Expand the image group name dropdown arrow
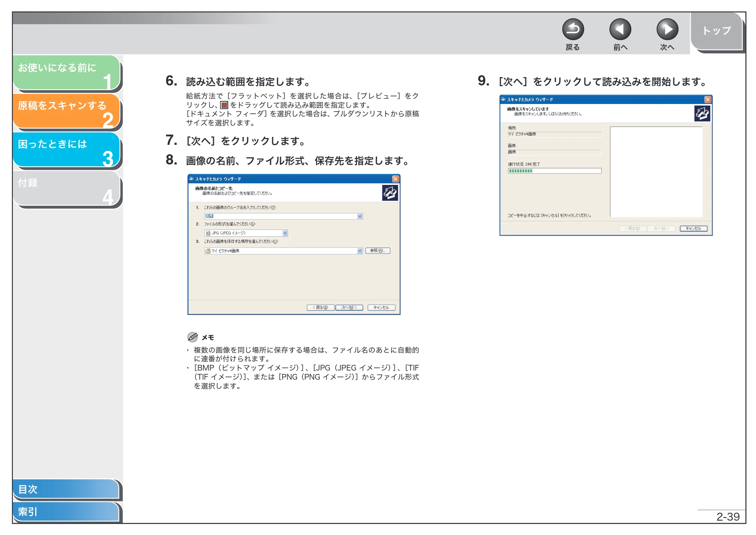Image resolution: width=756 pixels, height=535 pixels. pos(360,216)
